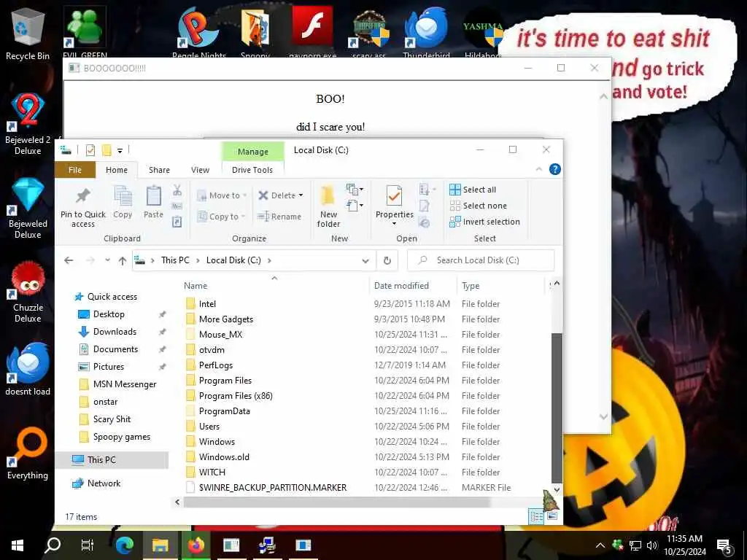Click the Help question mark icon
The height and width of the screenshot is (560, 747).
pos(554,169)
